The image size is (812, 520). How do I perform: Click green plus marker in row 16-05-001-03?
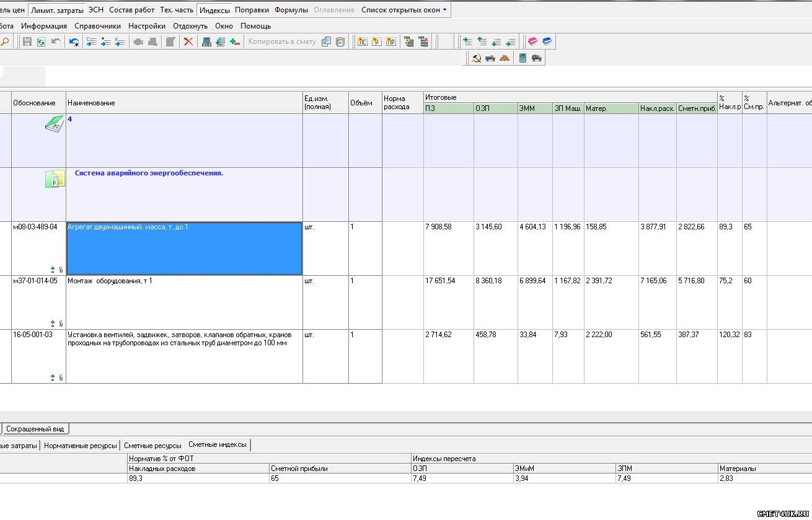53,377
